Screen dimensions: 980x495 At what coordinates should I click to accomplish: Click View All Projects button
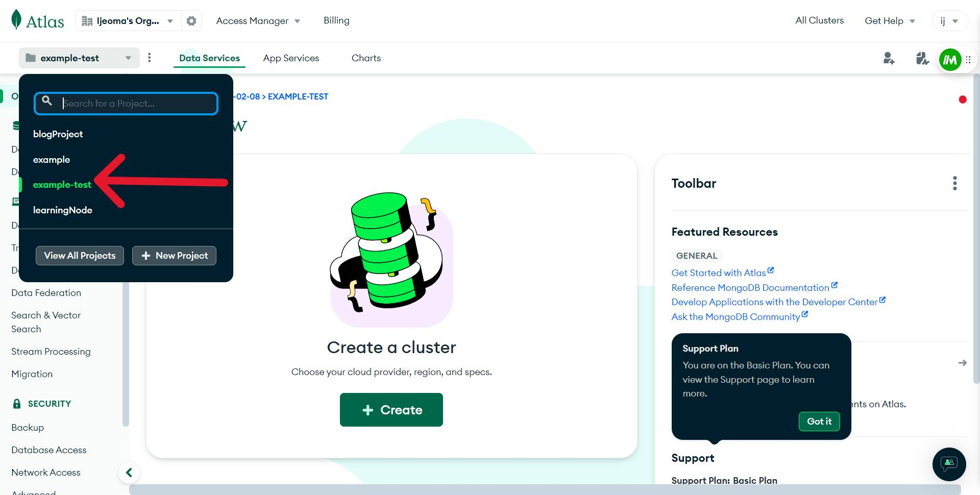tap(80, 256)
